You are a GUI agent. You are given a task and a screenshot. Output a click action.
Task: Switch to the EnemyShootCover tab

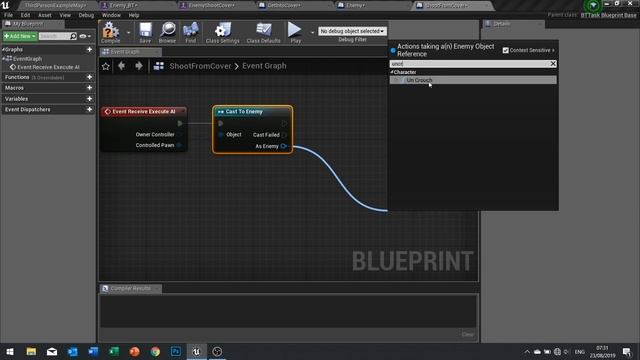click(x=211, y=5)
